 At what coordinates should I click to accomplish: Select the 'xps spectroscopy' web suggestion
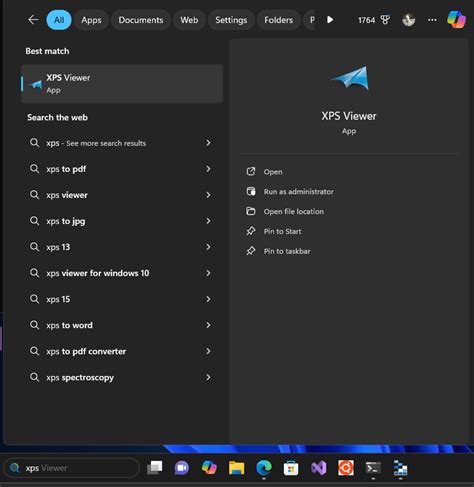tap(121, 377)
